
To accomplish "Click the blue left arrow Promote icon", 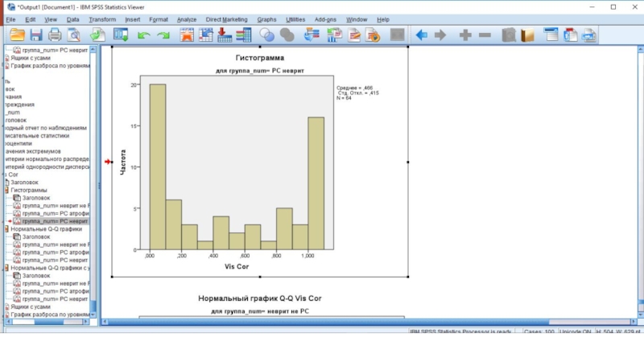I will click(x=420, y=35).
